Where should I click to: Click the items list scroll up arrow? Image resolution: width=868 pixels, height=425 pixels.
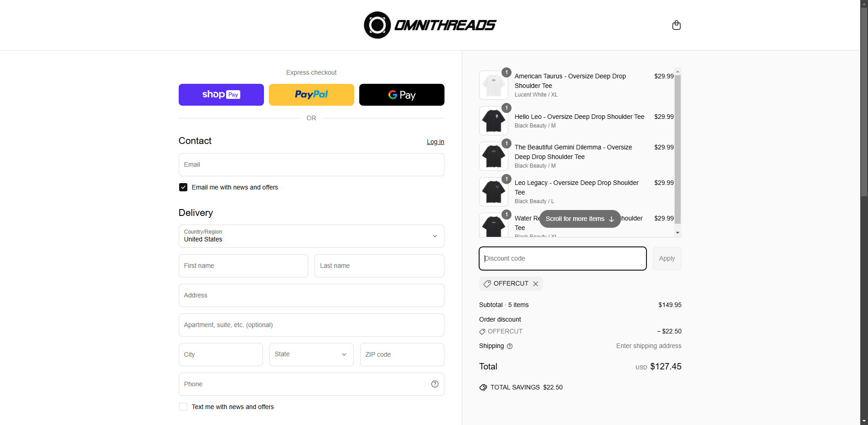678,72
